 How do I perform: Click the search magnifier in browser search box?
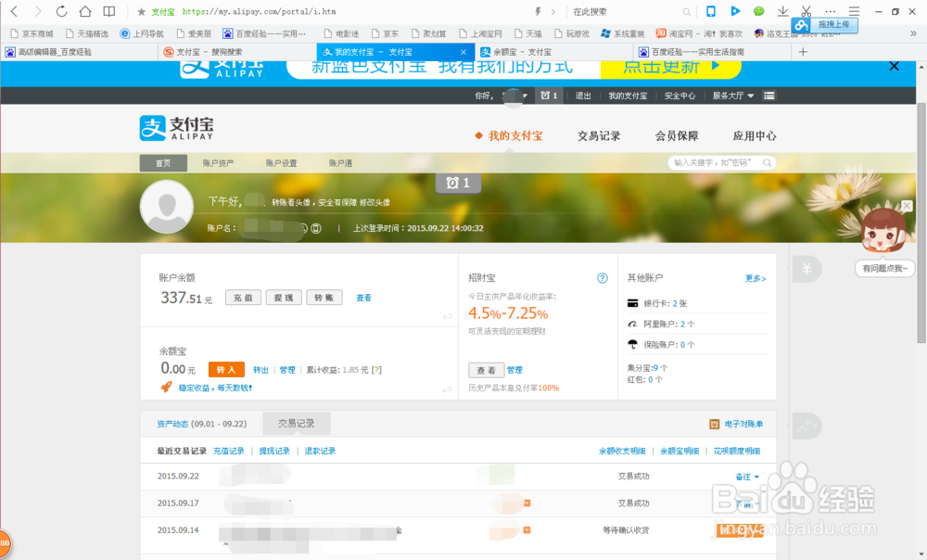686,12
